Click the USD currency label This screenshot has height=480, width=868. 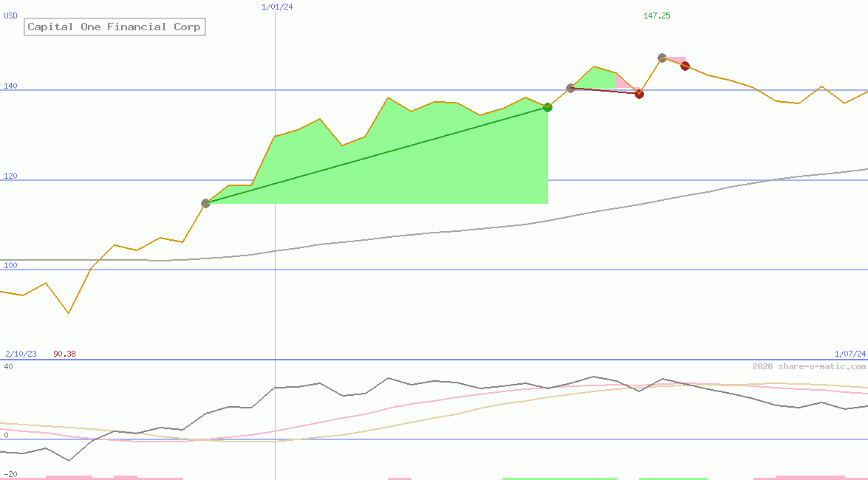coord(10,16)
